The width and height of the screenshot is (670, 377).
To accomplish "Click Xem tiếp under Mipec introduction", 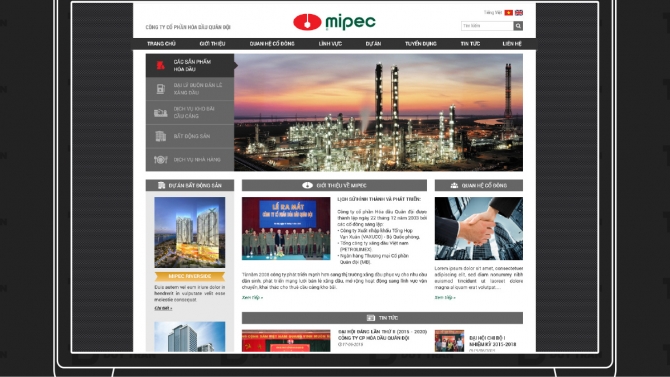I will coord(252,297).
